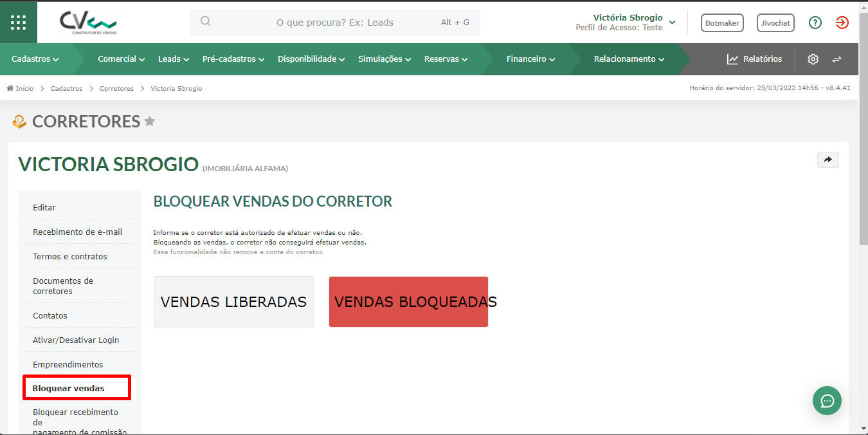
Task: Expand the Cadastros menu
Action: tap(35, 59)
